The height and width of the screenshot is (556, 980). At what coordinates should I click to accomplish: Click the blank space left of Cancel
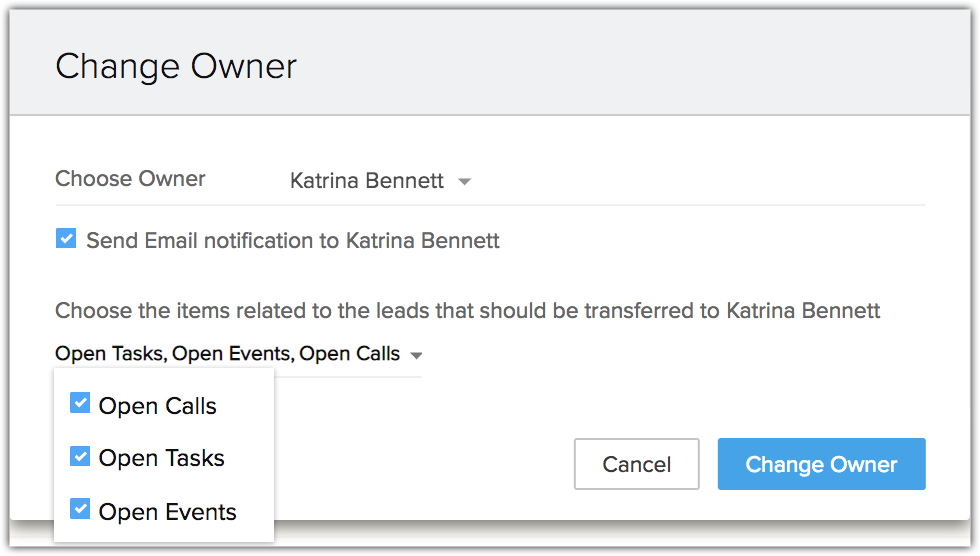(420, 464)
